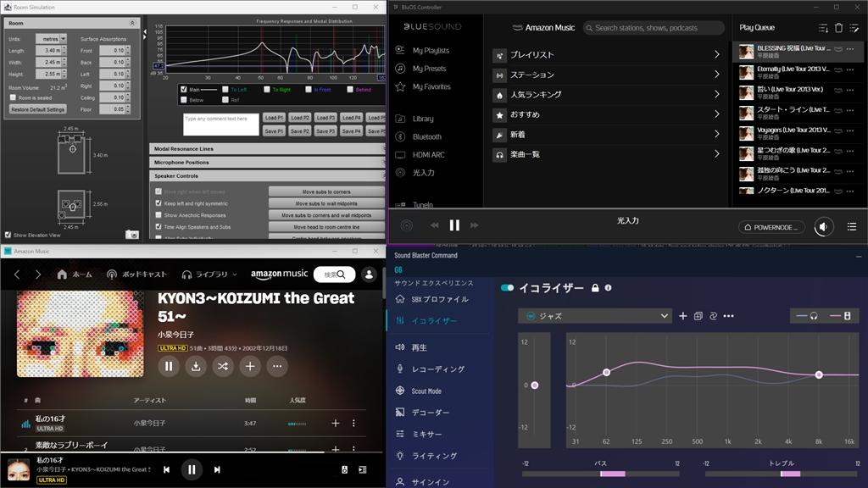Tick the Room is sealed checkbox
This screenshot has height=488, width=868.
(x=14, y=97)
